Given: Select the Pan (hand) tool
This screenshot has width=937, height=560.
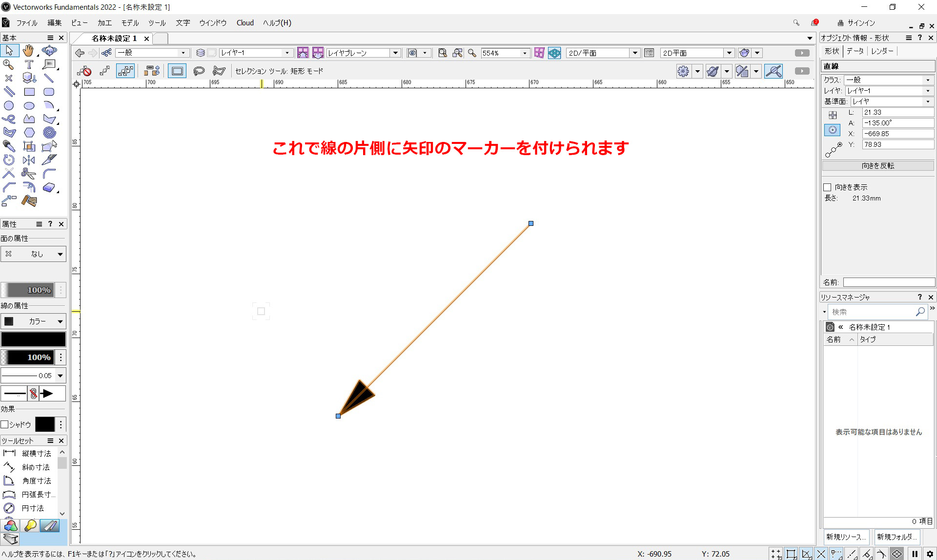Looking at the screenshot, I should point(28,51).
